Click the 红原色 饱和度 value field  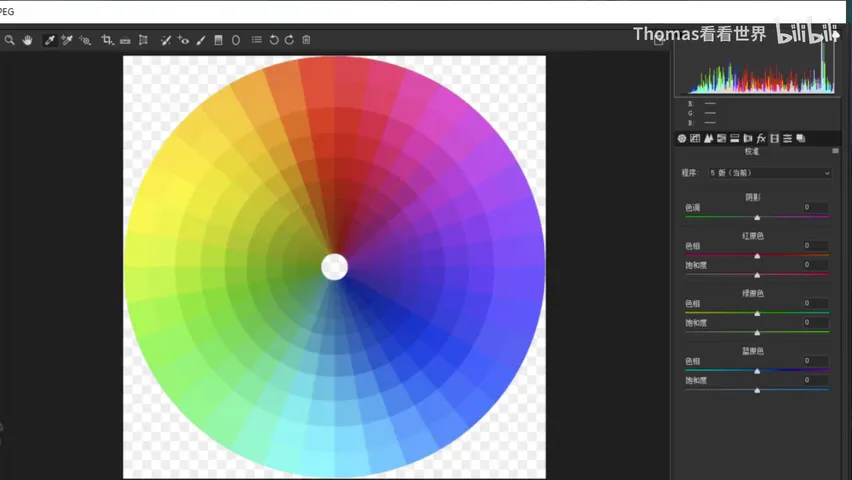pos(815,265)
